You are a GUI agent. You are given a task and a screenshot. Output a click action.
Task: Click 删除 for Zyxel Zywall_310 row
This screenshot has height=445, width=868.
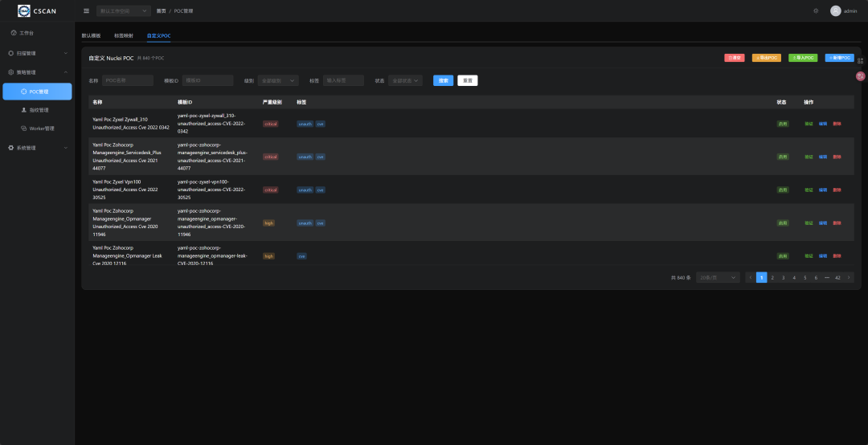(x=837, y=124)
